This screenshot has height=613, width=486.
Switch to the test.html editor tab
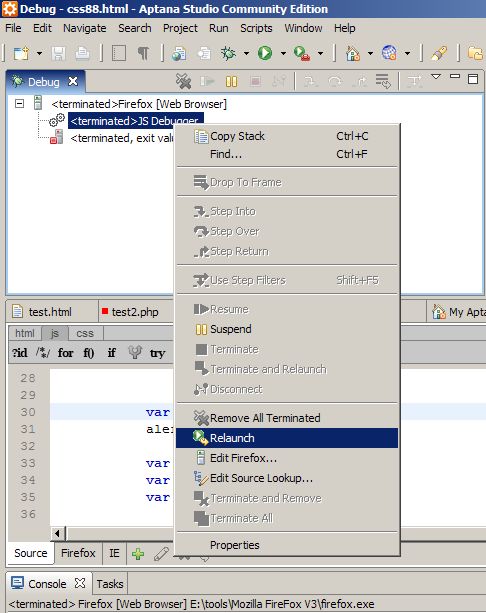pos(50,312)
